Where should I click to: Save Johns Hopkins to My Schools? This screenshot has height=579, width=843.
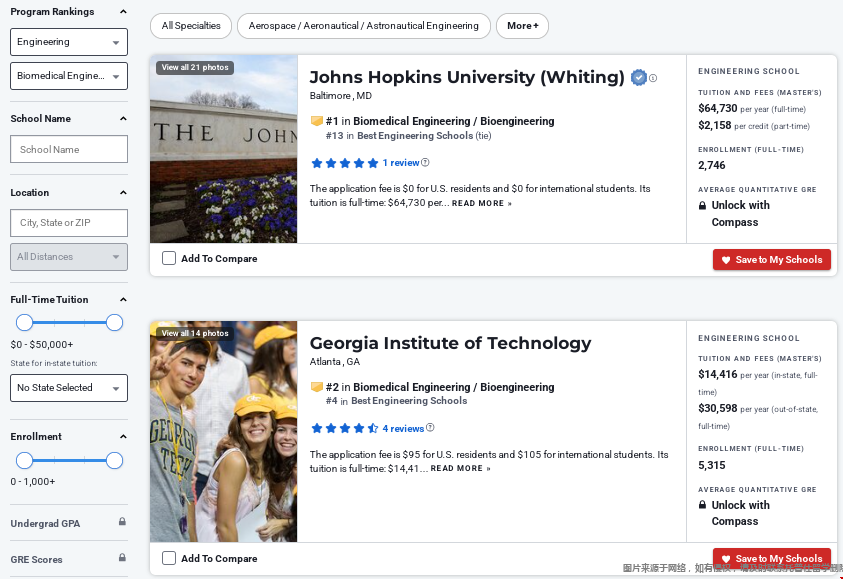click(771, 260)
